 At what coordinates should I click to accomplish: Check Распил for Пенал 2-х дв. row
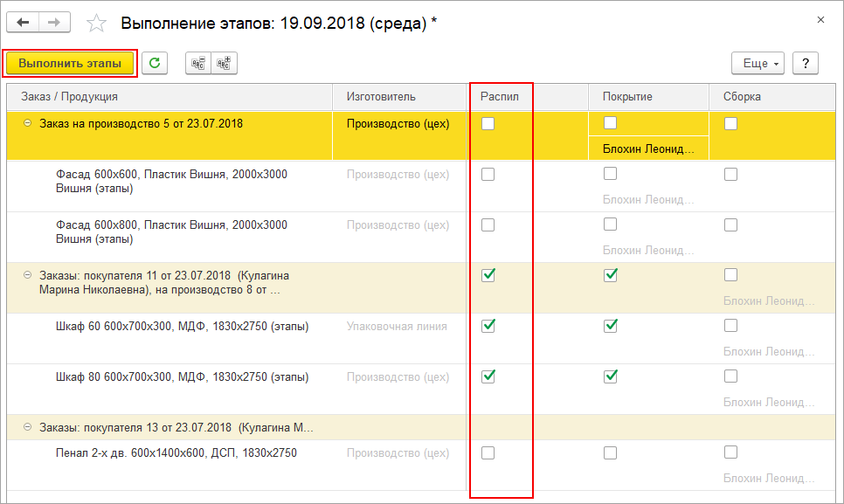488,453
